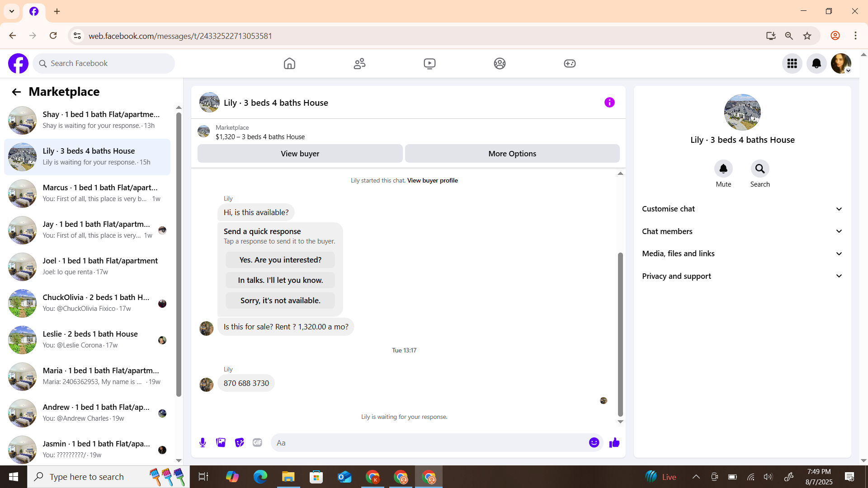Open the new browser tab button
The height and width of the screenshot is (488, 868).
[x=57, y=11]
